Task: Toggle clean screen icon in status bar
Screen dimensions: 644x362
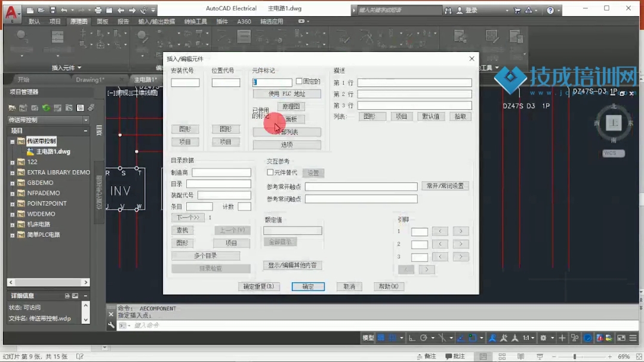Action: [x=621, y=338]
